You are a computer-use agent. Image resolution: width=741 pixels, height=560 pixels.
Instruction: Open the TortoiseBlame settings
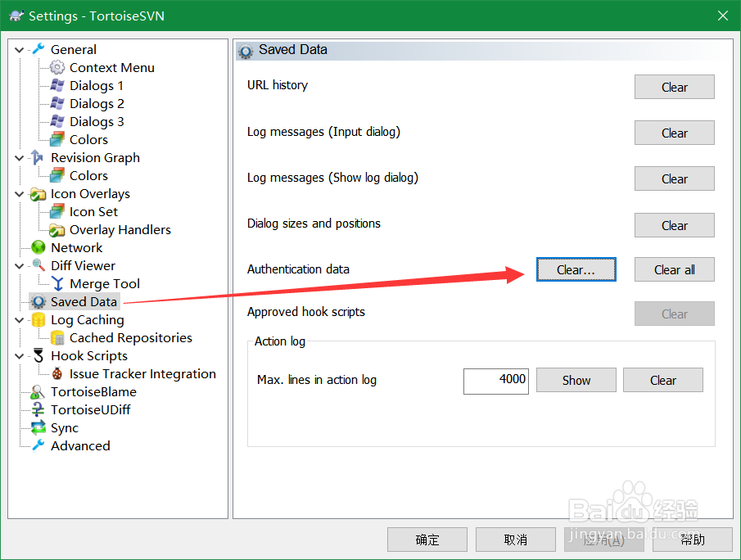pos(93,392)
